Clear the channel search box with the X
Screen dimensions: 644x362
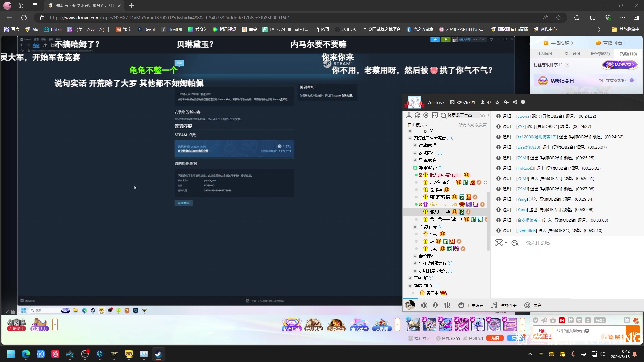pos(482,116)
